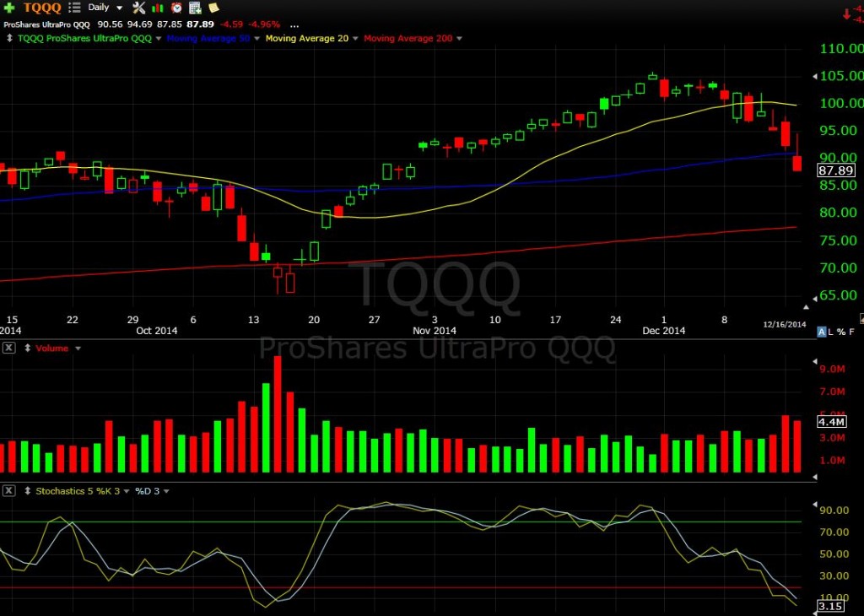This screenshot has height=616, width=864.
Task: Click the TQQQ ticker symbol
Action: 42,8
